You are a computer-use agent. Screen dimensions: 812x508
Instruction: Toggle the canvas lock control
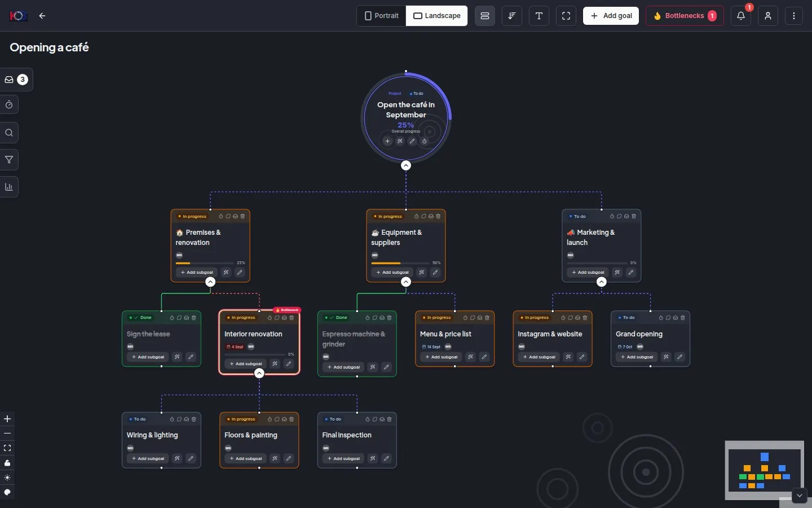(x=7, y=463)
